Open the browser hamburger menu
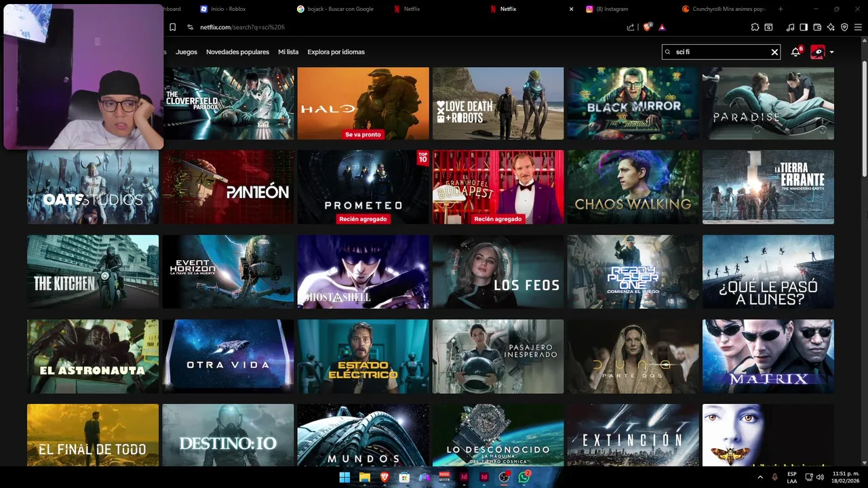868x488 pixels. (858, 27)
